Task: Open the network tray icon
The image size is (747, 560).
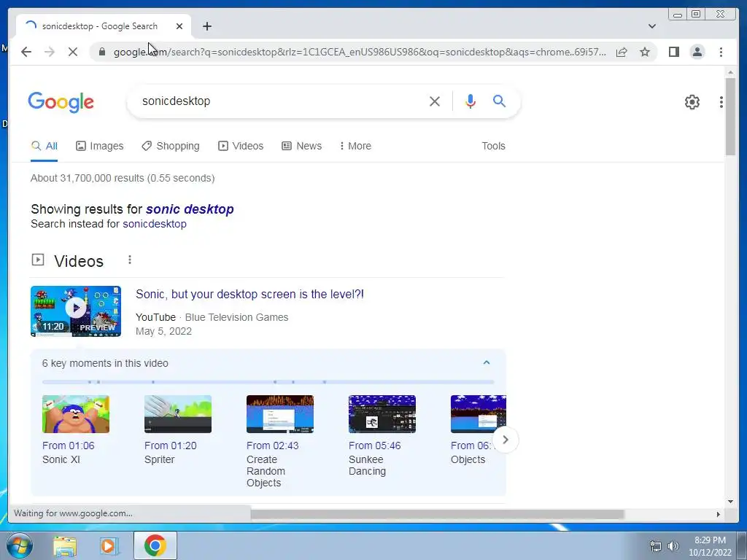Action: tap(656, 547)
